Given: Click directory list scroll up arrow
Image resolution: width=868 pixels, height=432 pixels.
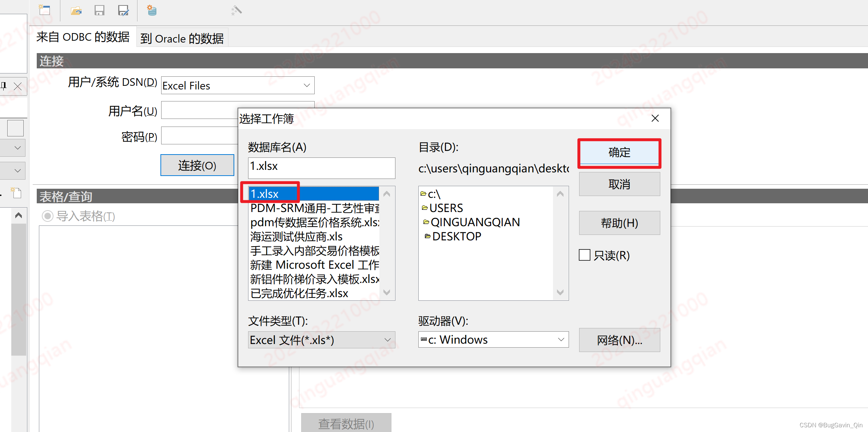Looking at the screenshot, I should click(x=560, y=194).
